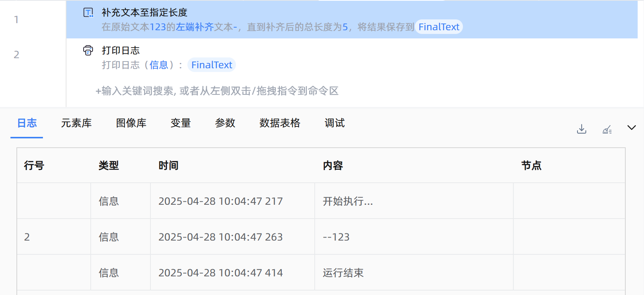
Task: Click the 左端补齐 parameter link
Action: coord(195,27)
